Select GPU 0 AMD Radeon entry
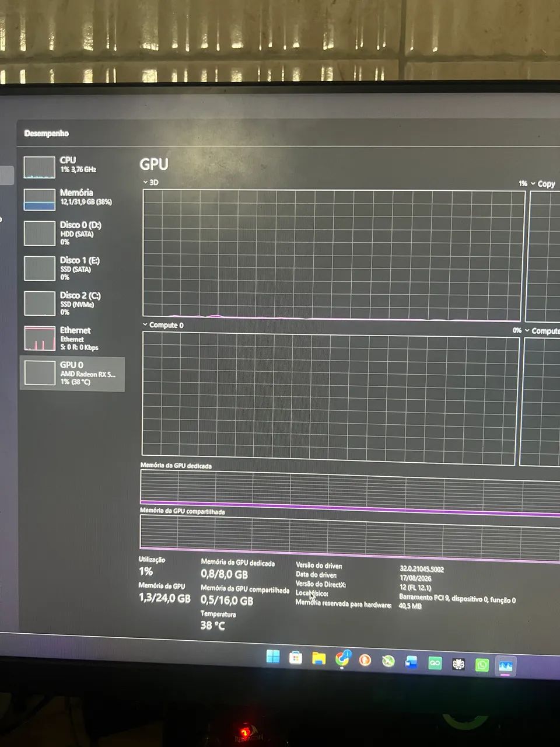Viewport: 560px width, 747px height. tap(72, 373)
